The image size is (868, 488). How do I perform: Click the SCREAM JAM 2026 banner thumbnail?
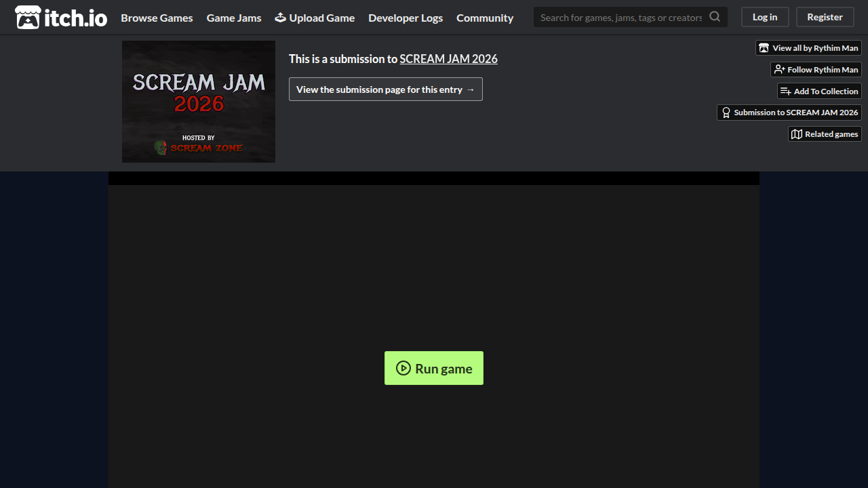pyautogui.click(x=199, y=102)
